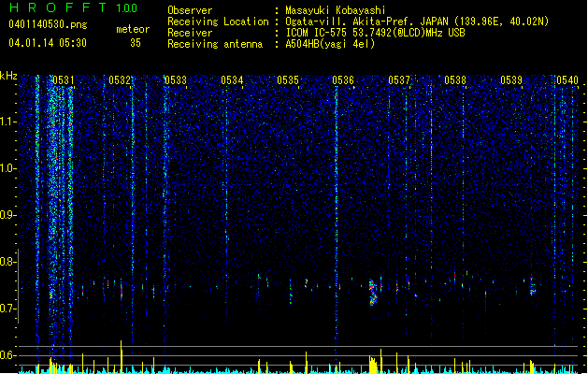Click the 0.8 kHz axis label
Screen dimensions: 588x374
pos(7,262)
